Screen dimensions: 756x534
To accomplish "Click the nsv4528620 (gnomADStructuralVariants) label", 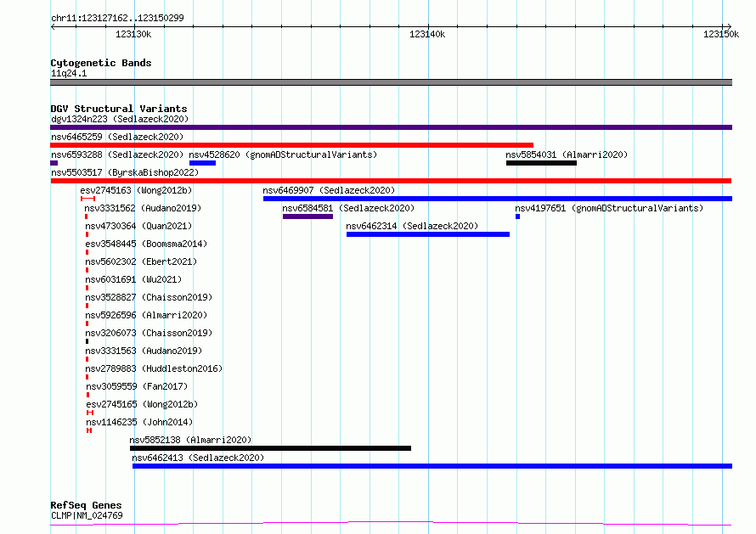I will coord(283,155).
